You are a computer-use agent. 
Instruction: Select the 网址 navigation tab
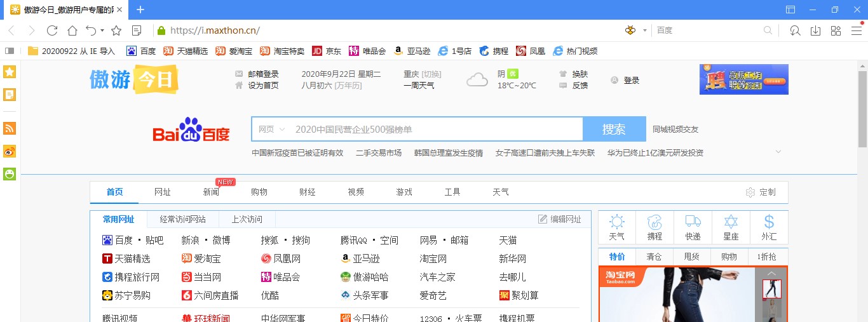point(163,192)
